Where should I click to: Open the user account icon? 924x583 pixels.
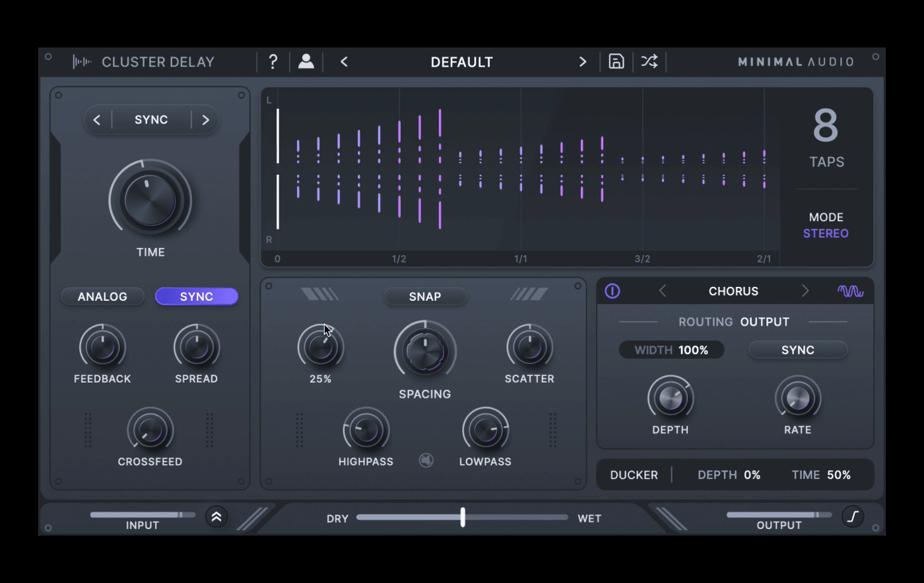coord(306,61)
